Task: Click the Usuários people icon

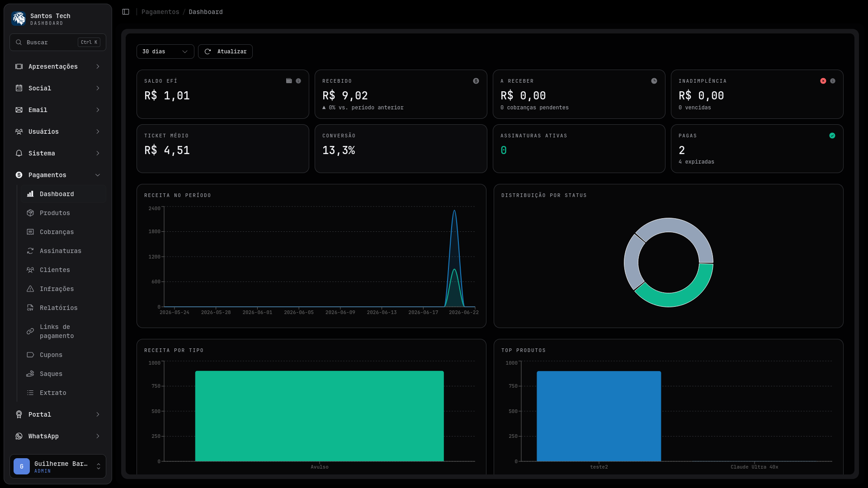Action: pyautogui.click(x=19, y=131)
